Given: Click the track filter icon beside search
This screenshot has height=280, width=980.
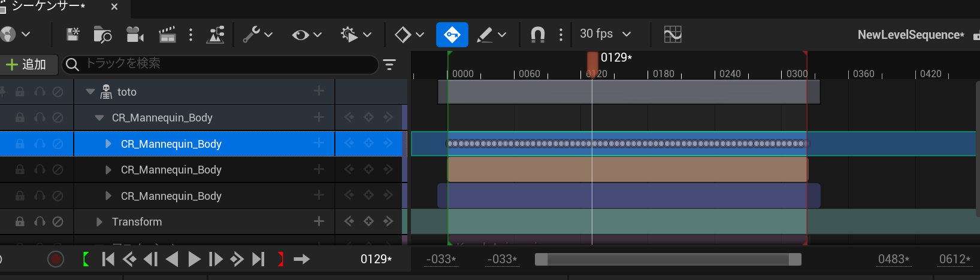Looking at the screenshot, I should (389, 65).
